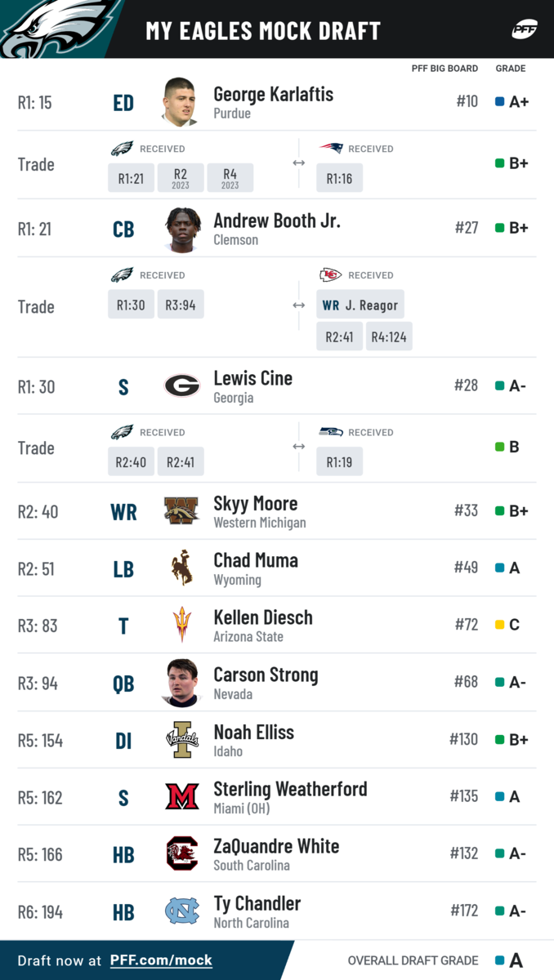
Task: Click the South Carolina Gamecocks logo
Action: click(181, 853)
